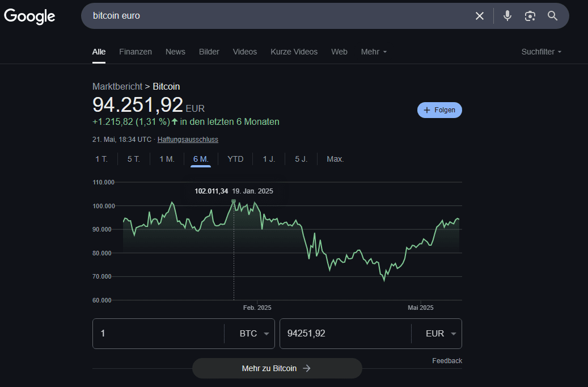588x387 pixels.
Task: Open the Haftungsausschluss disclaimer link
Action: [188, 139]
